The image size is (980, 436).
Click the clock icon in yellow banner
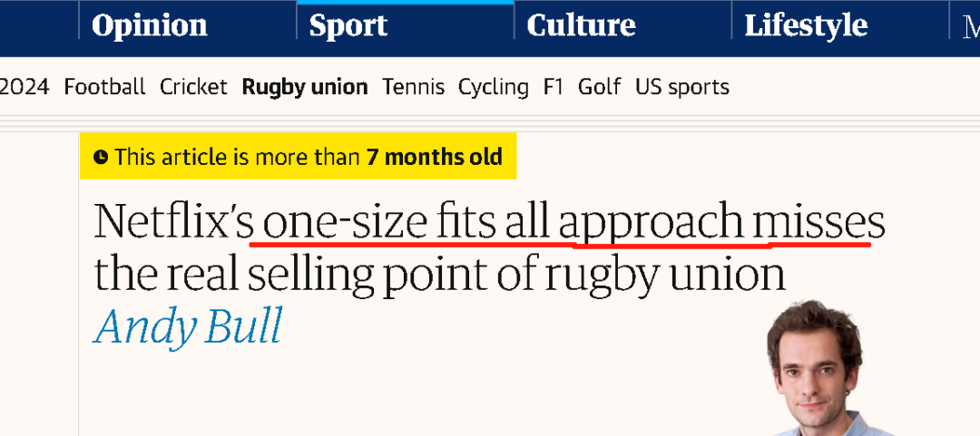(100, 157)
